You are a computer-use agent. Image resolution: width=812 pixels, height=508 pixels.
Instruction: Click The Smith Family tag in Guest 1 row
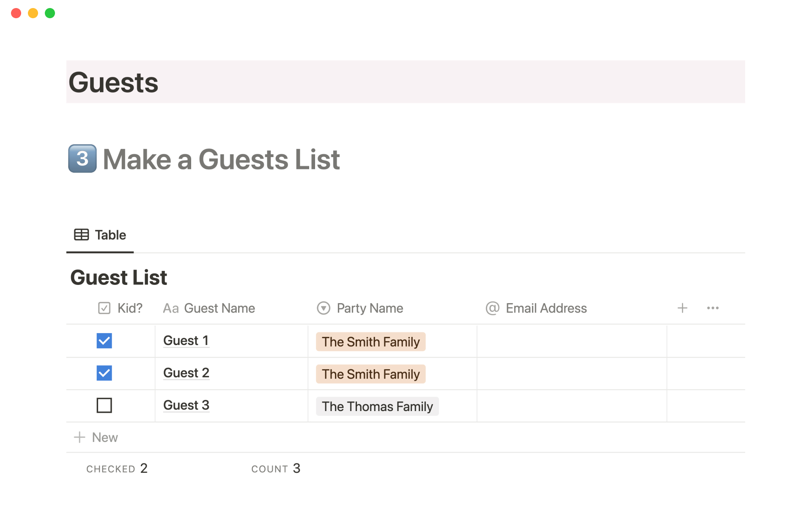(x=370, y=342)
